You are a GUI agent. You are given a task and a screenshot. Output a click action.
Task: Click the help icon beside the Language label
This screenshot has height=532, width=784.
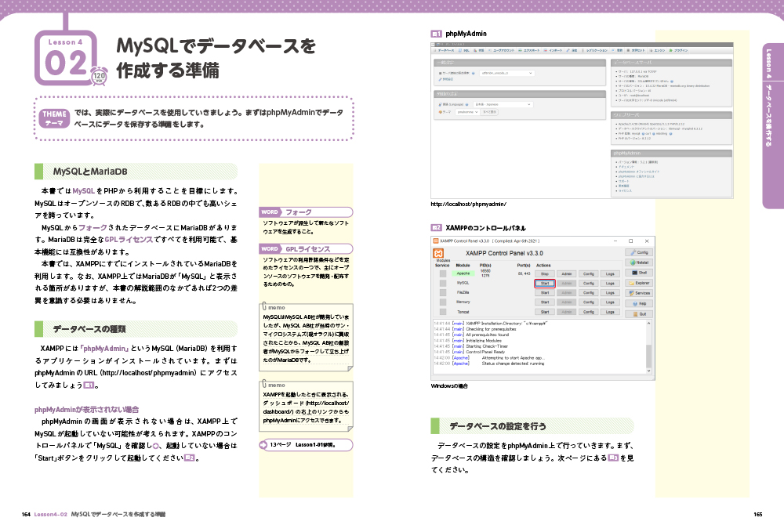(x=467, y=104)
